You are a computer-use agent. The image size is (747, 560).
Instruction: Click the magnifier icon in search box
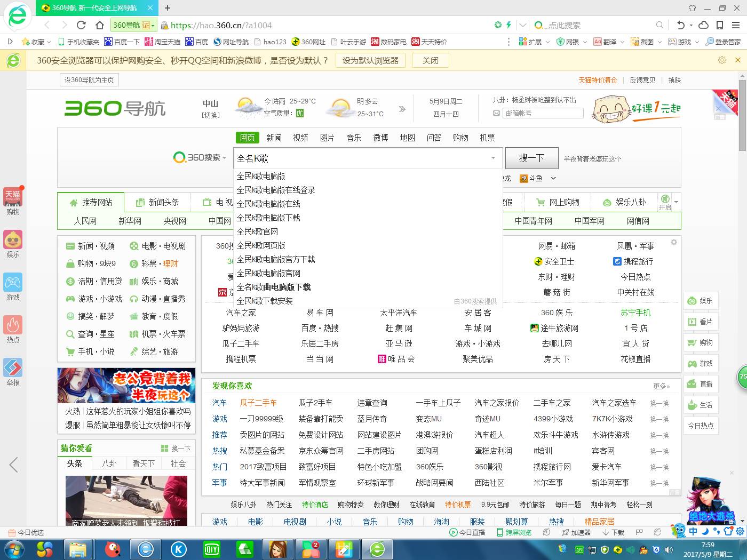[x=660, y=25]
